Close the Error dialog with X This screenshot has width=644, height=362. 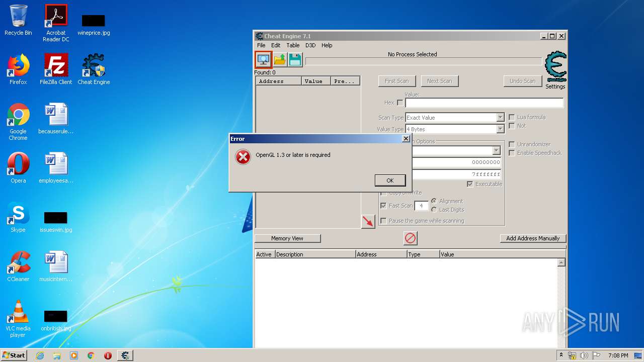[406, 139]
